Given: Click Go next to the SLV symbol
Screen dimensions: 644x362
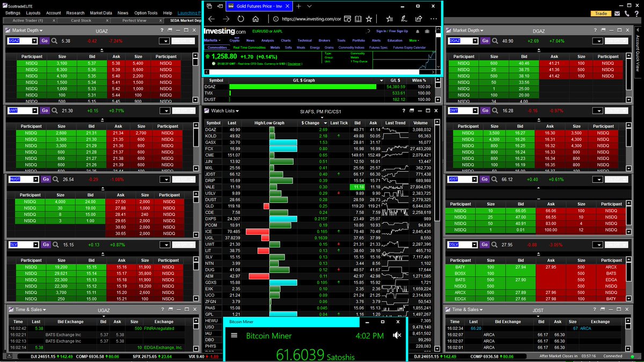Looking at the screenshot, I should [45, 245].
